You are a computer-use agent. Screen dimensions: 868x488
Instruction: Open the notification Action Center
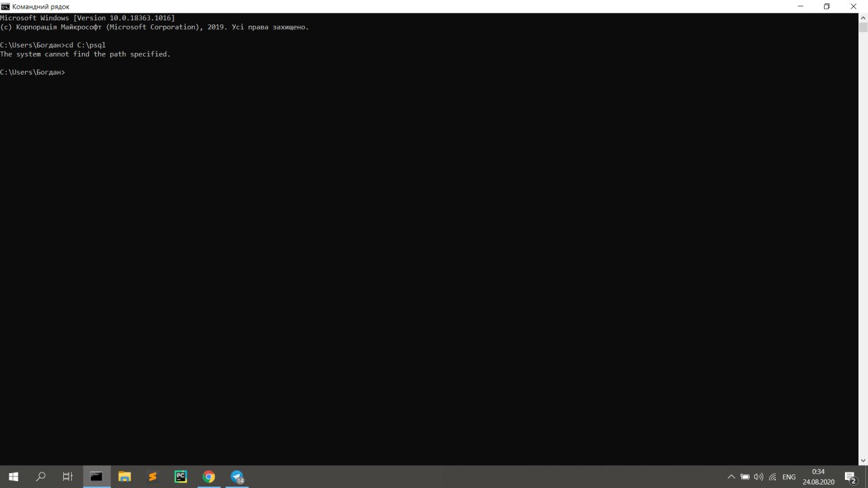850,477
